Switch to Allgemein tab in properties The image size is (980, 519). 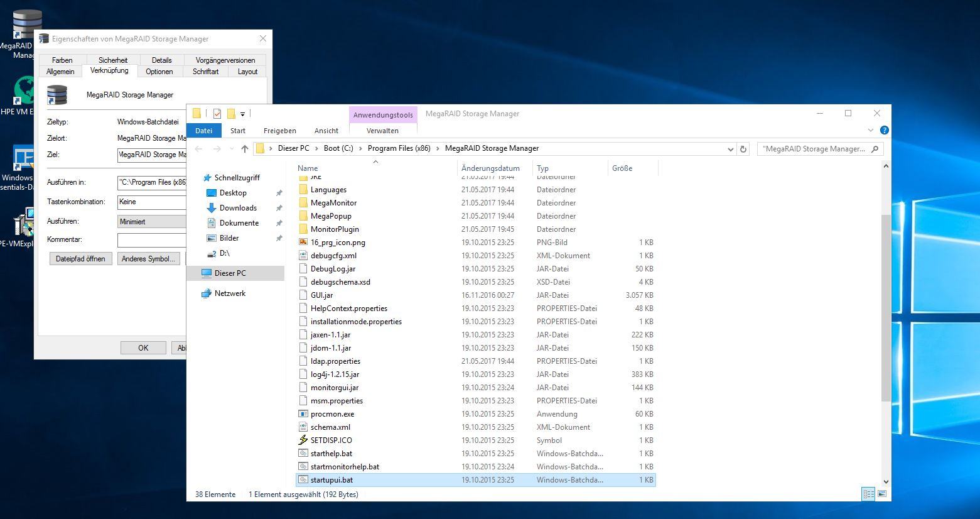point(60,72)
